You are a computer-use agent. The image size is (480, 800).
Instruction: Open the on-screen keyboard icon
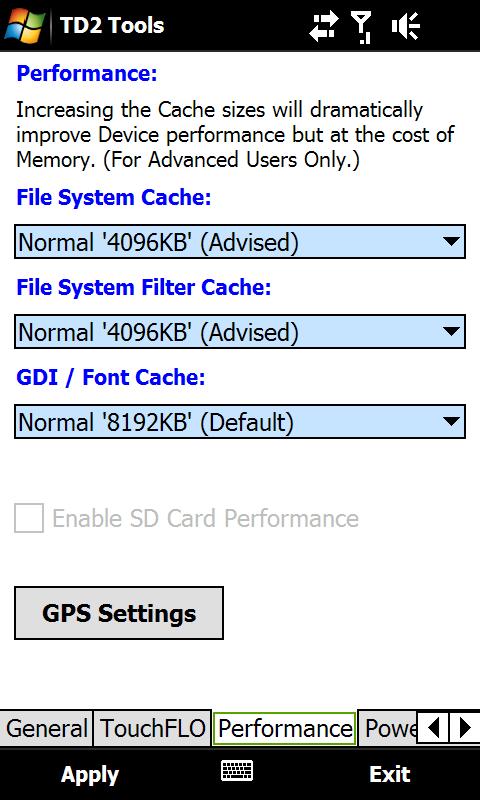tap(237, 770)
